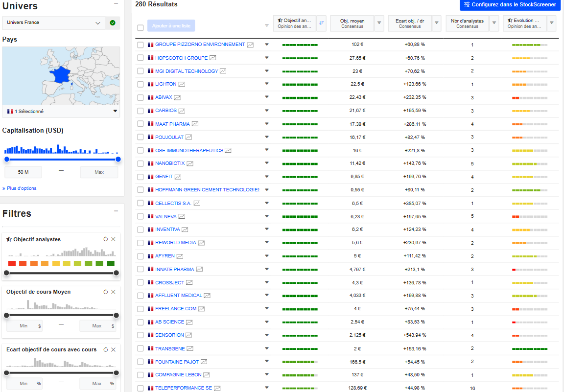The image size is (564, 392).
Task: Tick the checkbox for GENFIT row
Action: (141, 177)
